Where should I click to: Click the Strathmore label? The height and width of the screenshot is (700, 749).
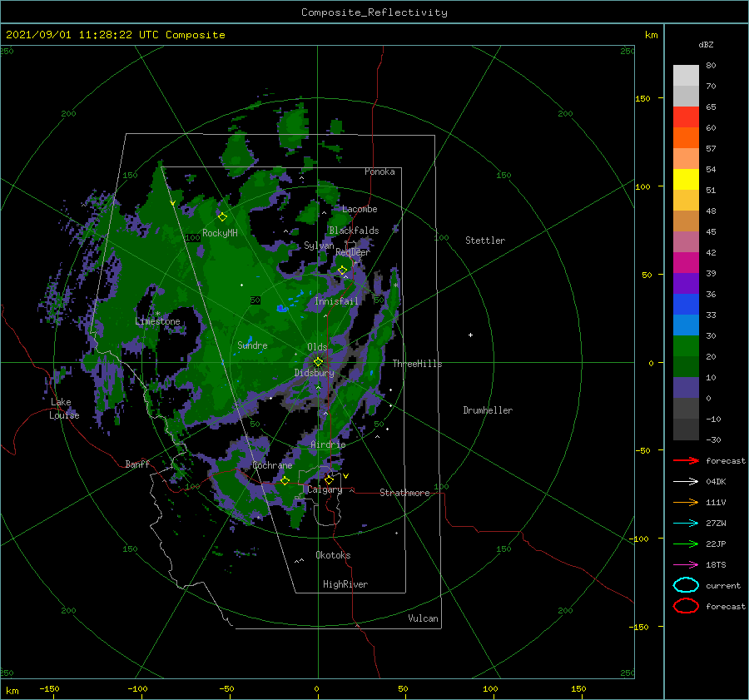point(404,493)
